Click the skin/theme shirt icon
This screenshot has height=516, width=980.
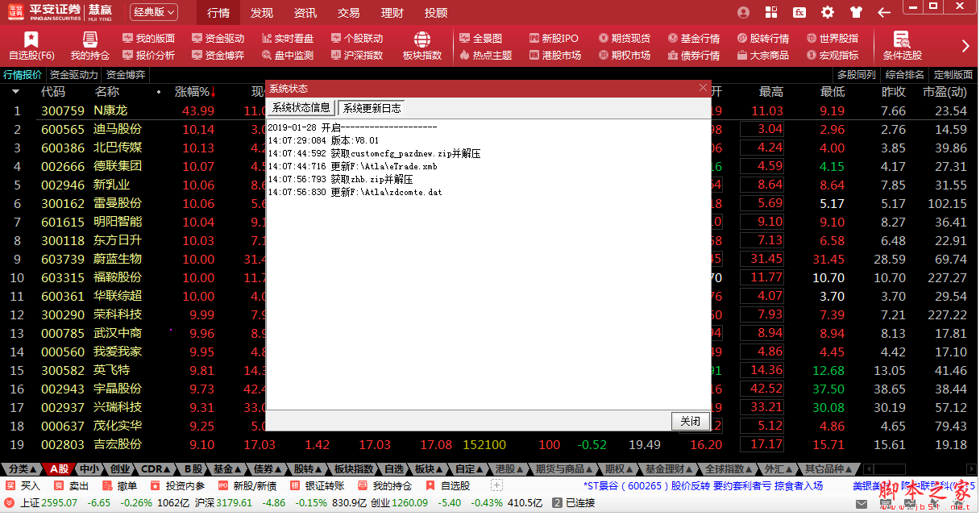[857, 12]
